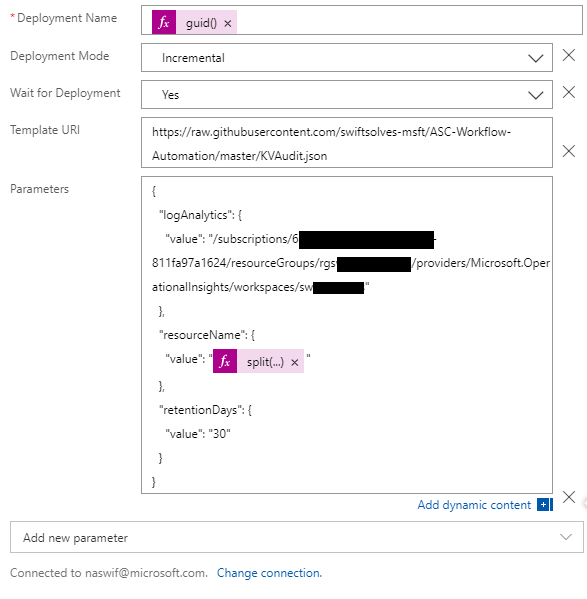Click the Change connection link
Viewport: 587px width, 599px height.
click(x=269, y=573)
